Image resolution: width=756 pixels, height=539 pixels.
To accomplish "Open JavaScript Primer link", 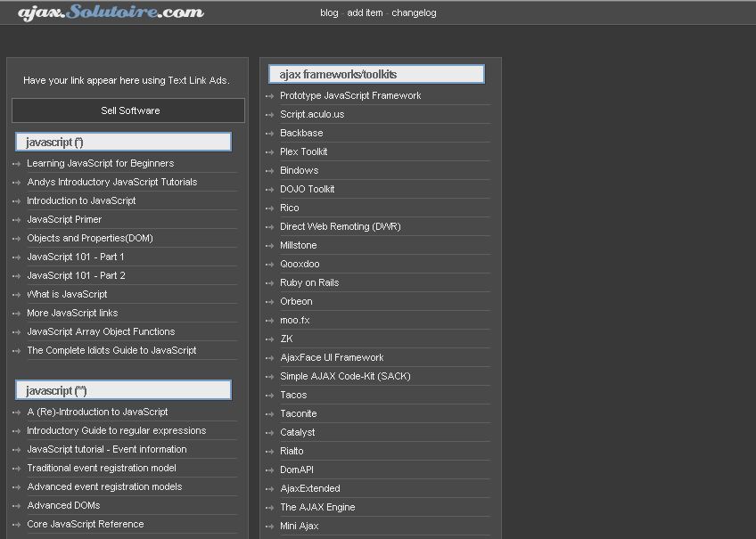I will click(64, 220).
